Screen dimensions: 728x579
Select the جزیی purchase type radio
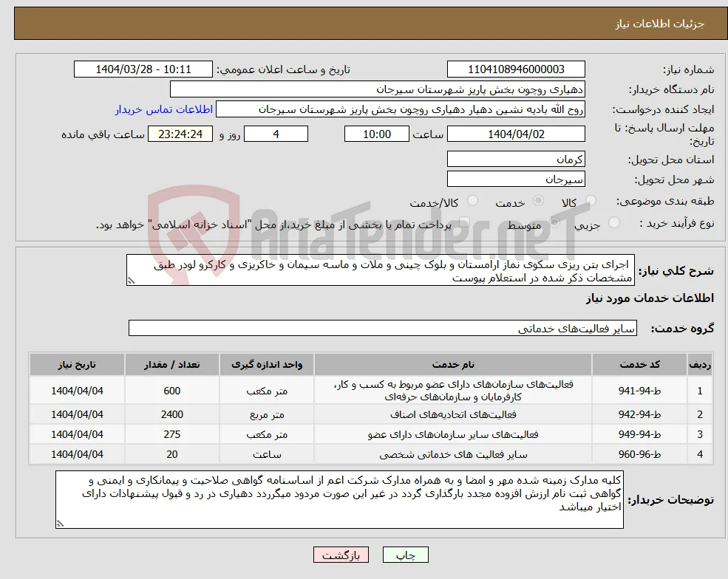coord(613,223)
